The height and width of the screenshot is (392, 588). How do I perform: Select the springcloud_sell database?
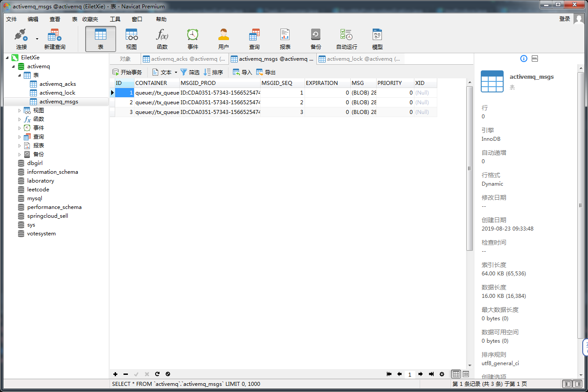(47, 216)
